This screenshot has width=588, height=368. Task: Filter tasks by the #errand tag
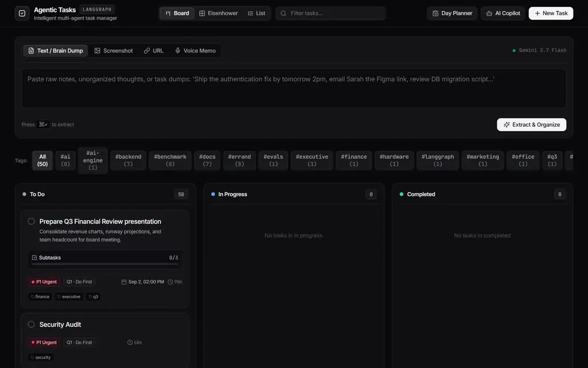pos(239,160)
